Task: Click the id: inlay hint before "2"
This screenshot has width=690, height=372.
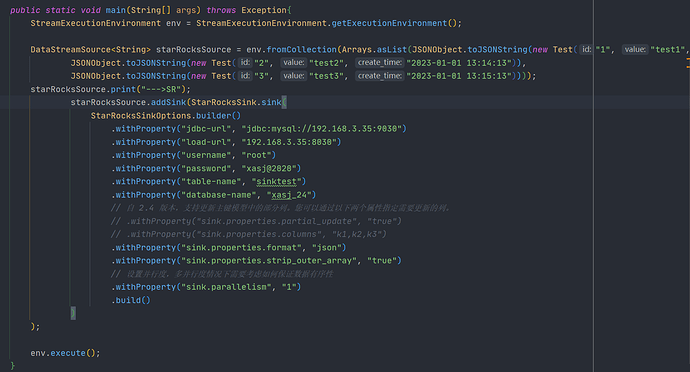Action: coord(245,63)
